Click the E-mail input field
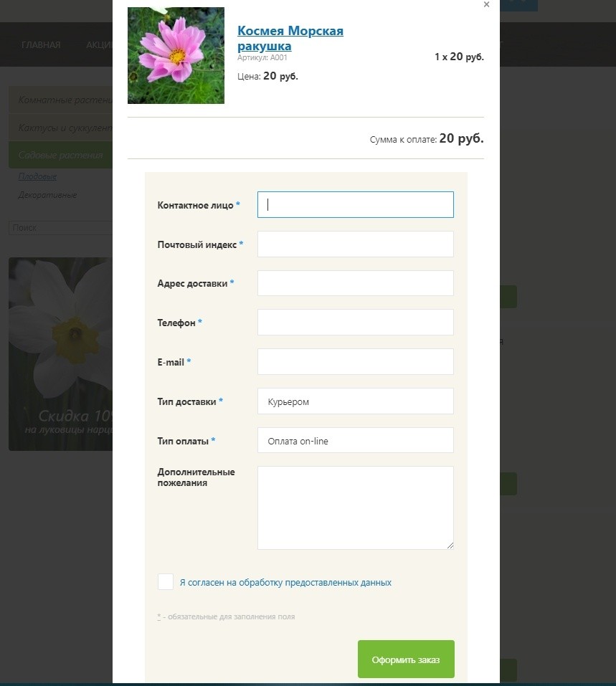The height and width of the screenshot is (686, 616). point(356,362)
